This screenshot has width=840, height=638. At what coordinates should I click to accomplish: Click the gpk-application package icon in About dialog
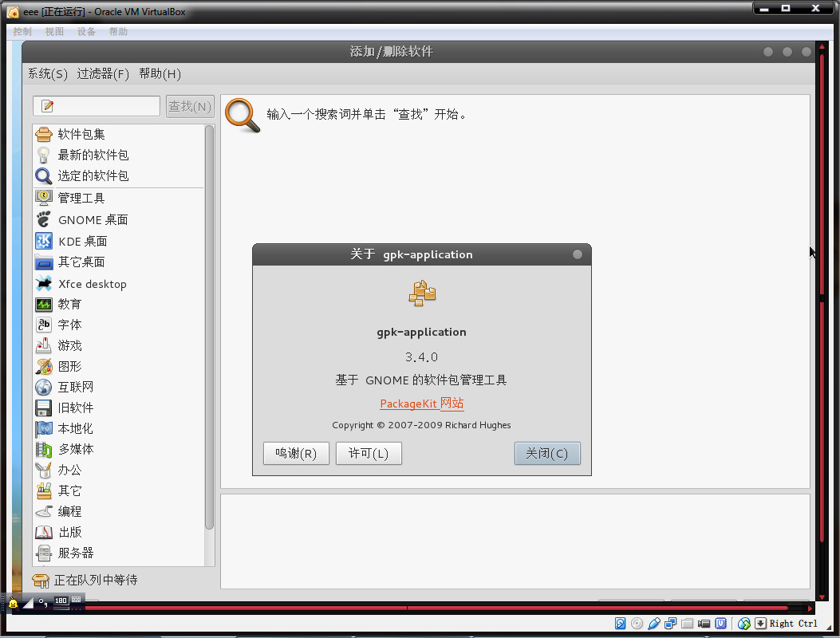422,293
